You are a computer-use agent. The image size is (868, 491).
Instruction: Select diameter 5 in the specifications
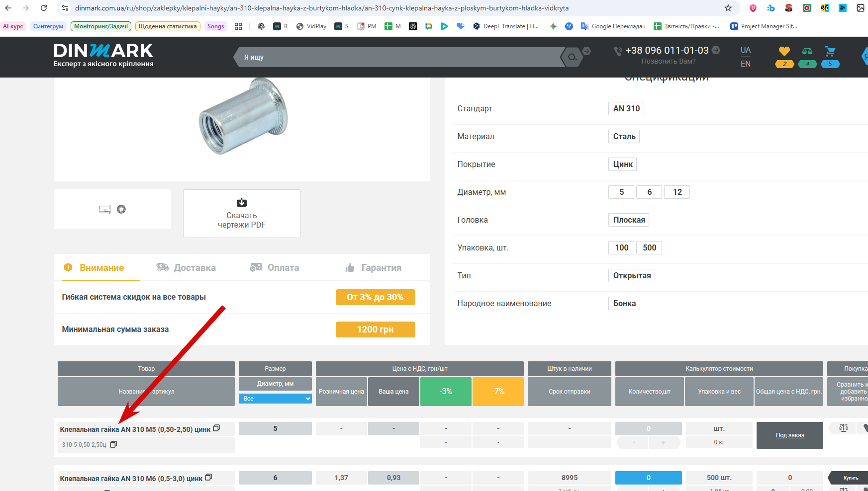point(621,192)
